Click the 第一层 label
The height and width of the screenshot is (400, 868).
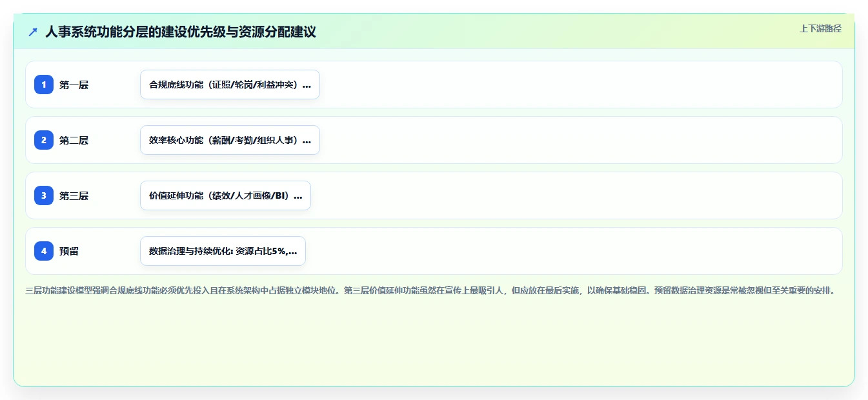click(x=74, y=85)
